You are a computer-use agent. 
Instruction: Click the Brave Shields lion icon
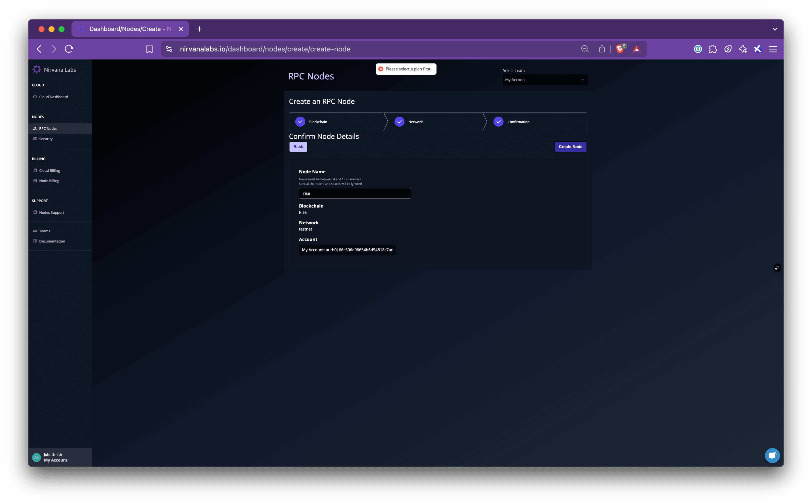tap(619, 49)
